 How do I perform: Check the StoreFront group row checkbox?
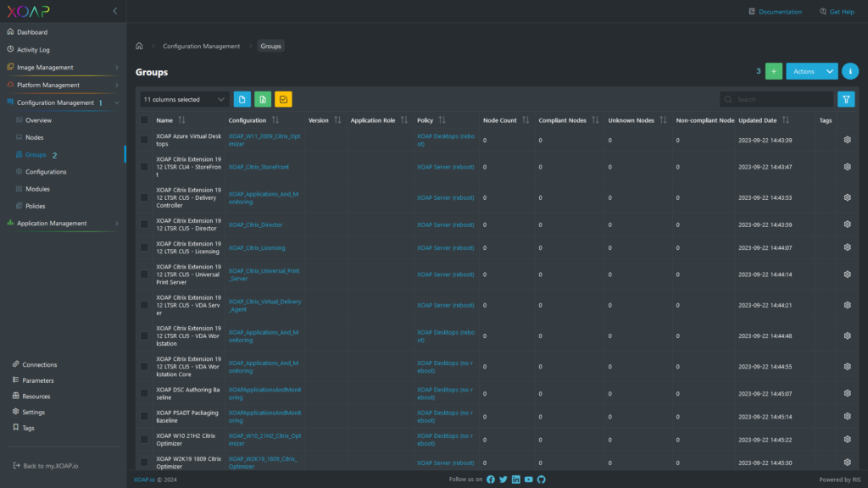[144, 167]
